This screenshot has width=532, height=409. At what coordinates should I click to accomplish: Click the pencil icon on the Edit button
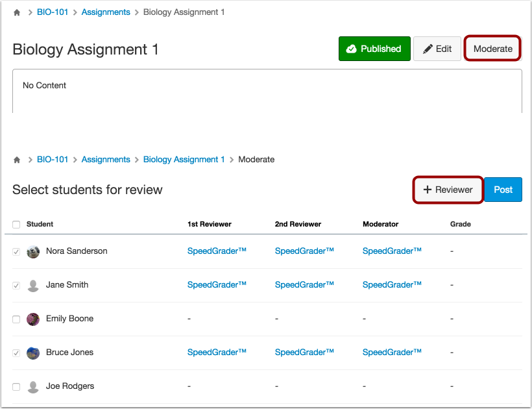427,48
